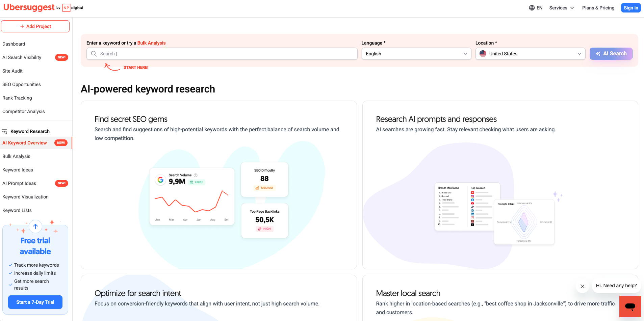Image resolution: width=644 pixels, height=321 pixels.
Task: Expand the Services menu
Action: pos(561,8)
